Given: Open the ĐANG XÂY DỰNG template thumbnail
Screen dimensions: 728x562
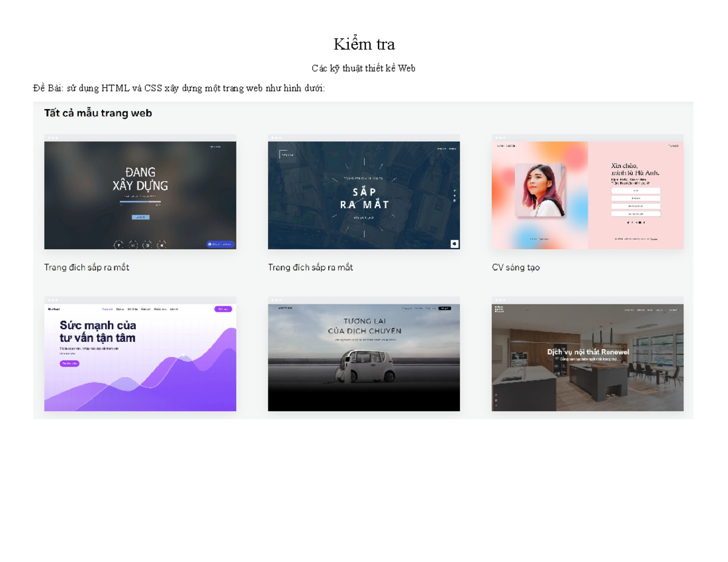Looking at the screenshot, I should tap(140, 192).
